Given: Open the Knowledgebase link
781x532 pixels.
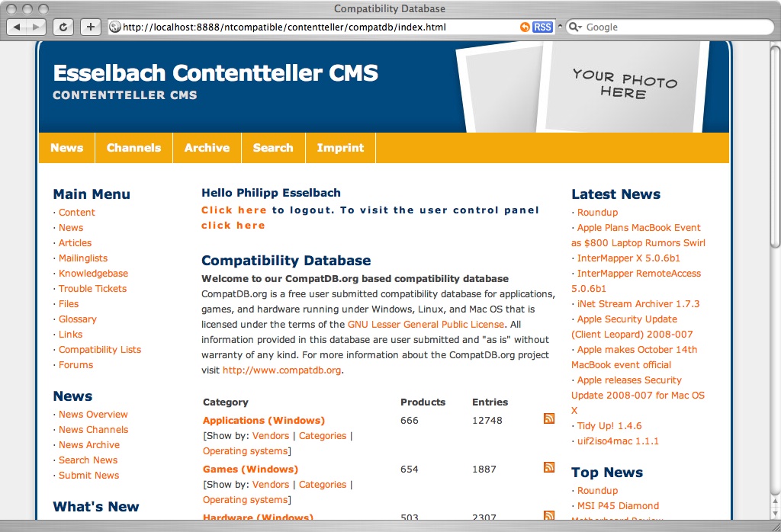Looking at the screenshot, I should [93, 273].
